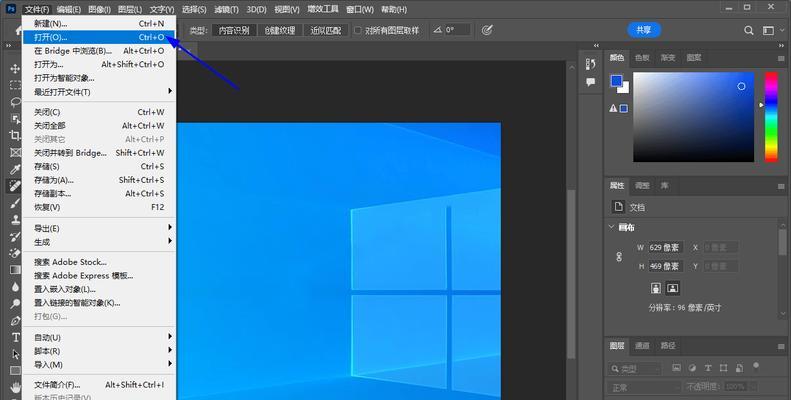Open Color panel options menu
The height and width of the screenshot is (400, 791).
(781, 58)
